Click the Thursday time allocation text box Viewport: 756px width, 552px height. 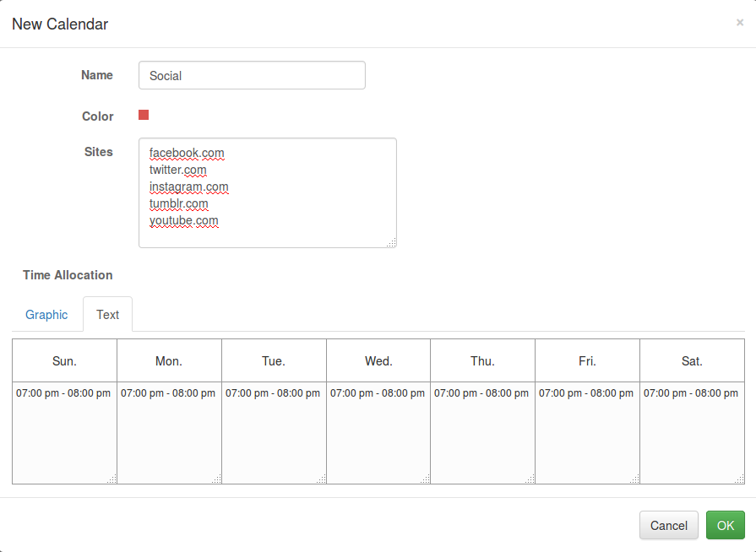pos(482,432)
